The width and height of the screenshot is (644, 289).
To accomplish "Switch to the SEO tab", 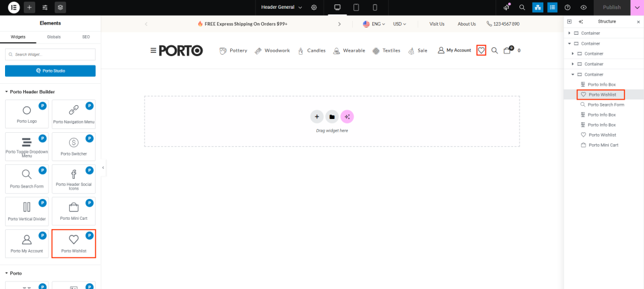I will tap(86, 37).
